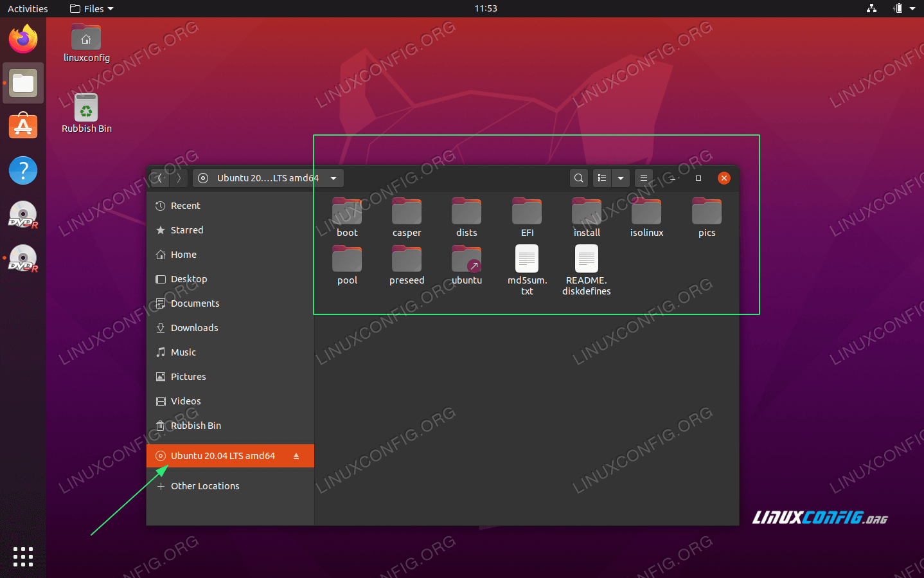The height and width of the screenshot is (578, 924).
Task: Open the system menu battery icon
Action: coord(898,8)
